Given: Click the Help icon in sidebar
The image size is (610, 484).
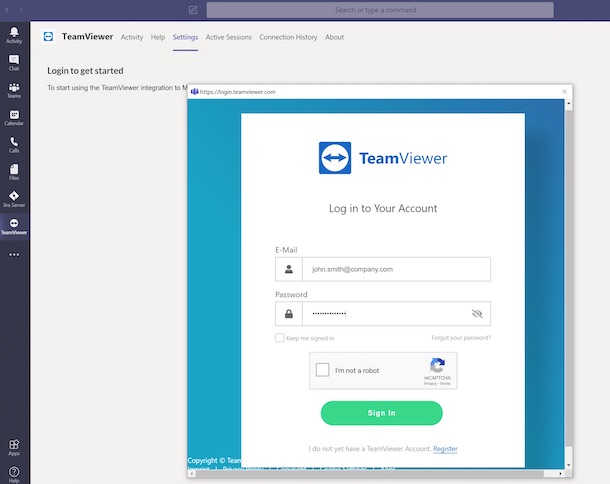Looking at the screenshot, I should [14, 471].
